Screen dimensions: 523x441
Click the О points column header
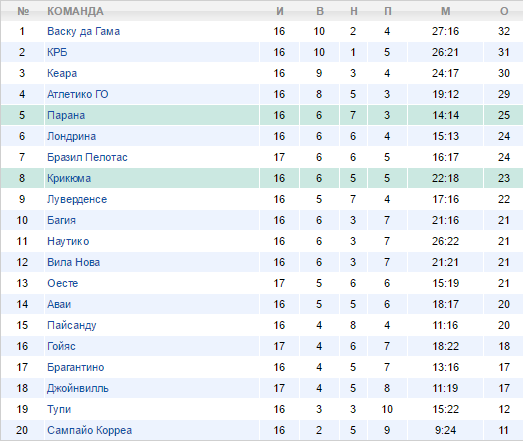pos(504,12)
